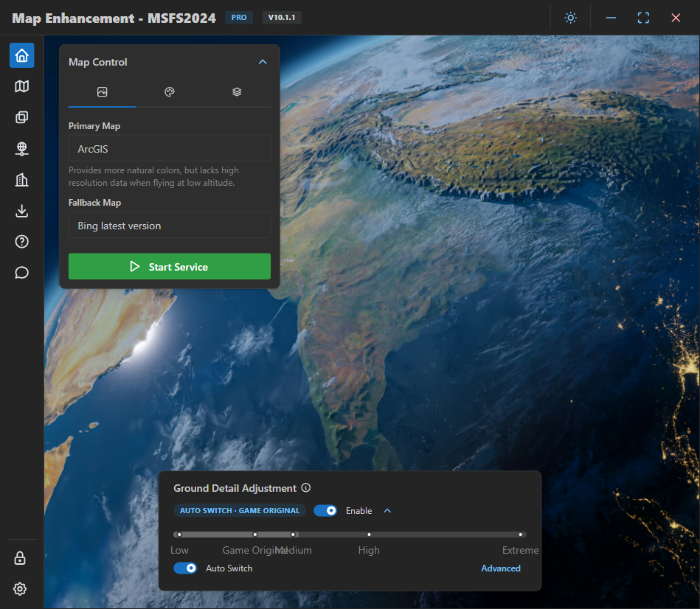Collapse the Map Control panel
The image size is (700, 609).
[x=263, y=62]
